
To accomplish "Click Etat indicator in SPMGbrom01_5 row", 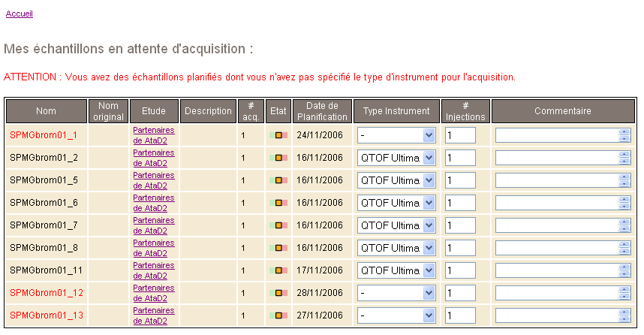I will (278, 180).
